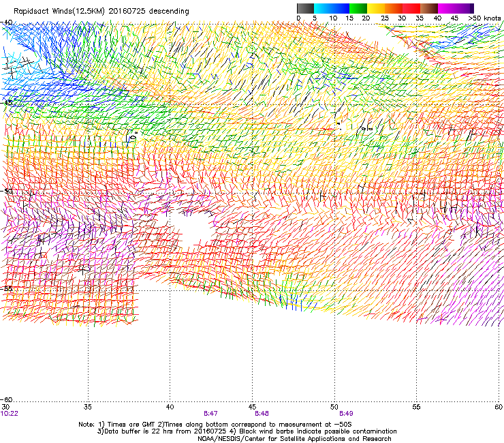Screen dimensions: 504x443
Task: Click the longitude axis label '40'
Action: (170, 407)
